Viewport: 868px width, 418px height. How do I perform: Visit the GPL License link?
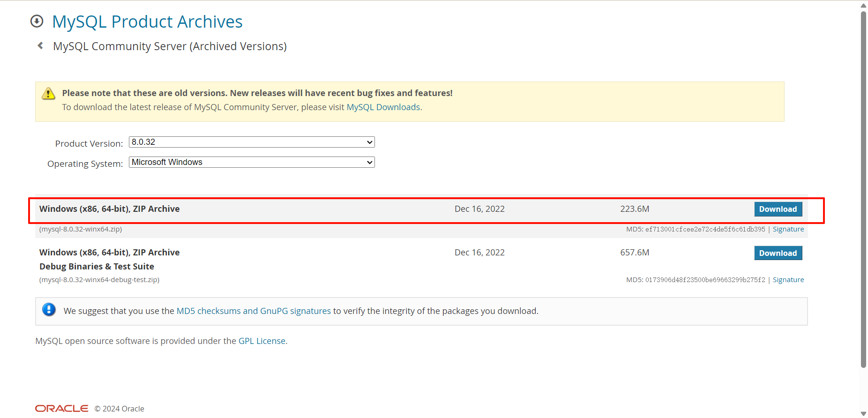pos(262,341)
